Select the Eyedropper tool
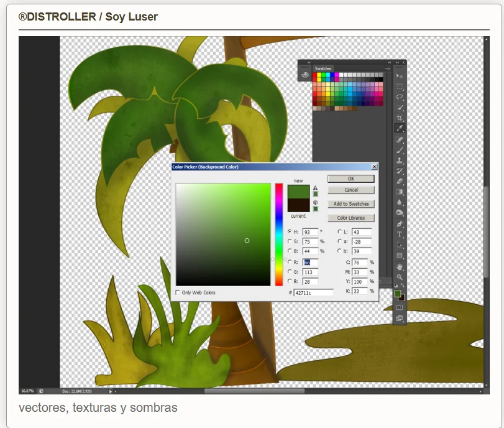This screenshot has width=504, height=428. 400,128
